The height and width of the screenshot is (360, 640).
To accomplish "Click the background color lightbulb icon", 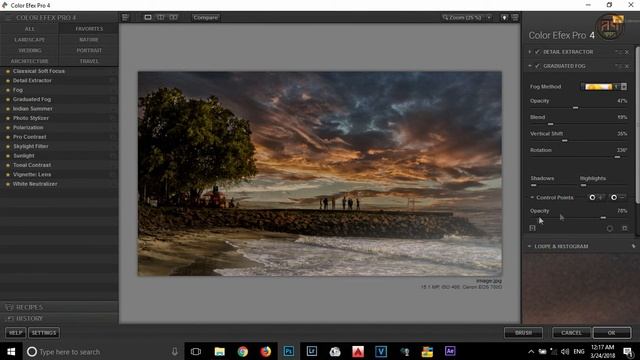I will coord(504,18).
